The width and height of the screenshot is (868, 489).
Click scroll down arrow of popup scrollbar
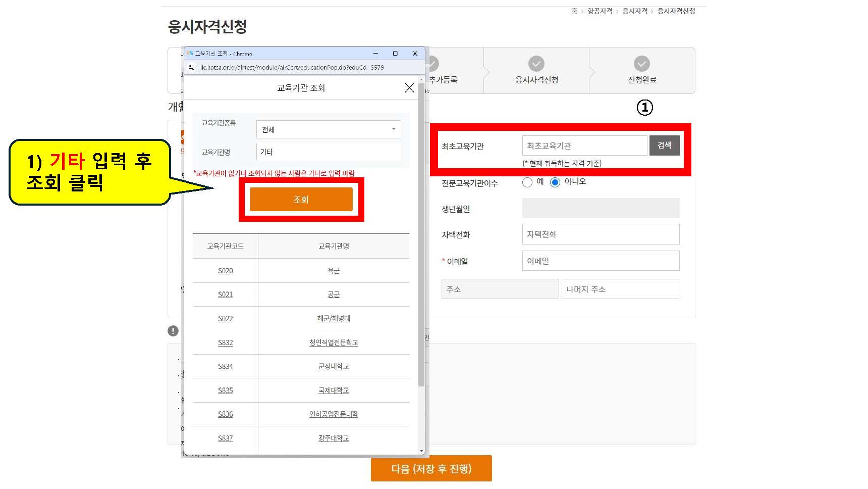coord(421,451)
